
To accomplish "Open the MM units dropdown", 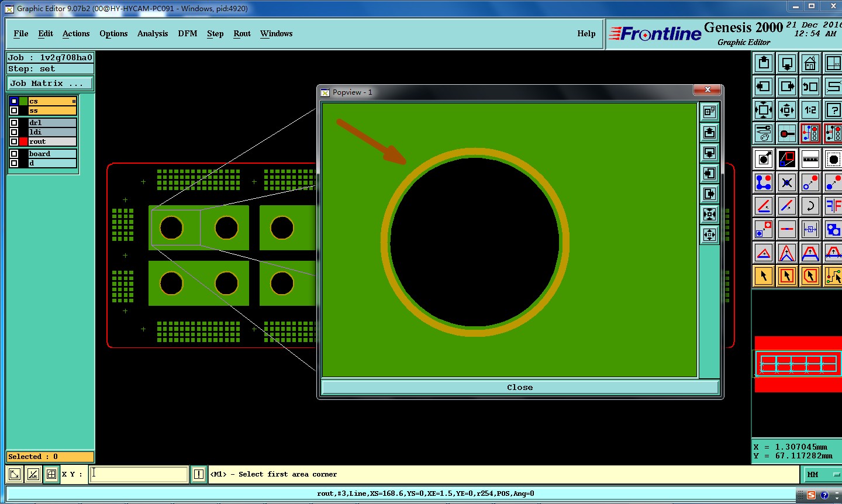I will coord(823,474).
